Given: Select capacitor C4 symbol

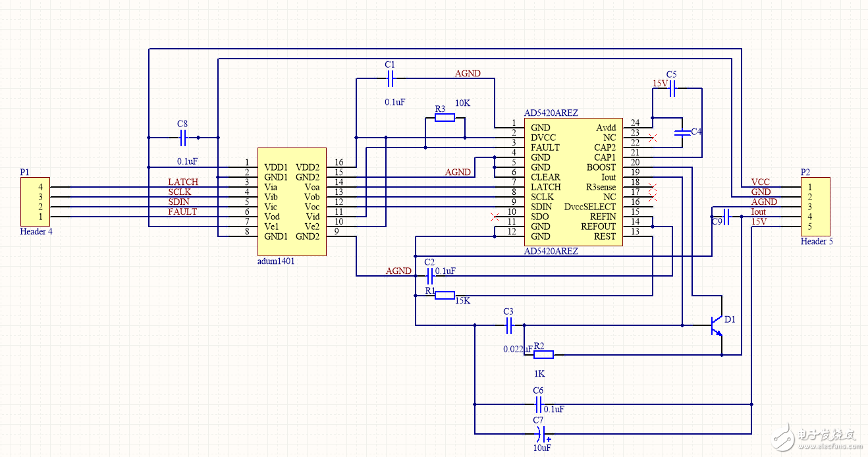Looking at the screenshot, I should (682, 132).
